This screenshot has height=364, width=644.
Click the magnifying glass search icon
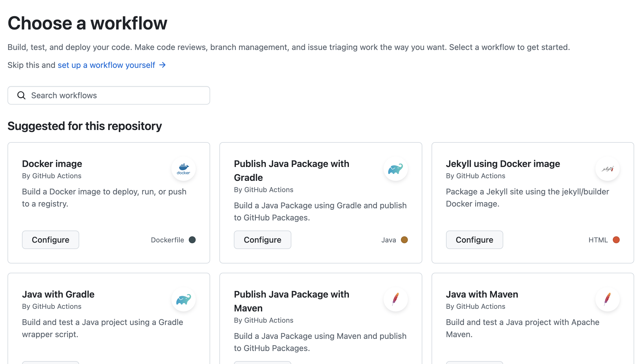[x=21, y=95]
